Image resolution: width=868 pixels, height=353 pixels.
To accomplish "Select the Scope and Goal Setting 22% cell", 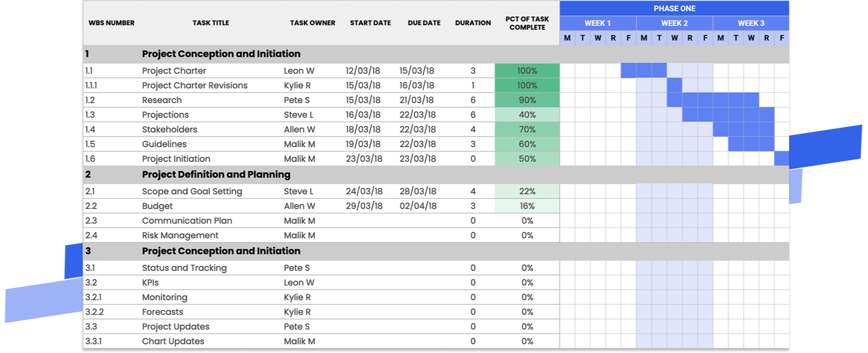I will 527,191.
